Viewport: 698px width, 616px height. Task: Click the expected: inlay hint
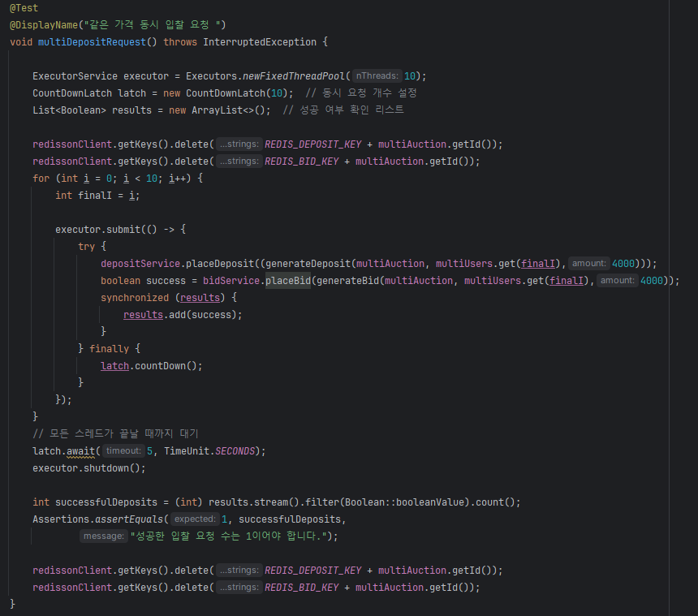(x=195, y=519)
